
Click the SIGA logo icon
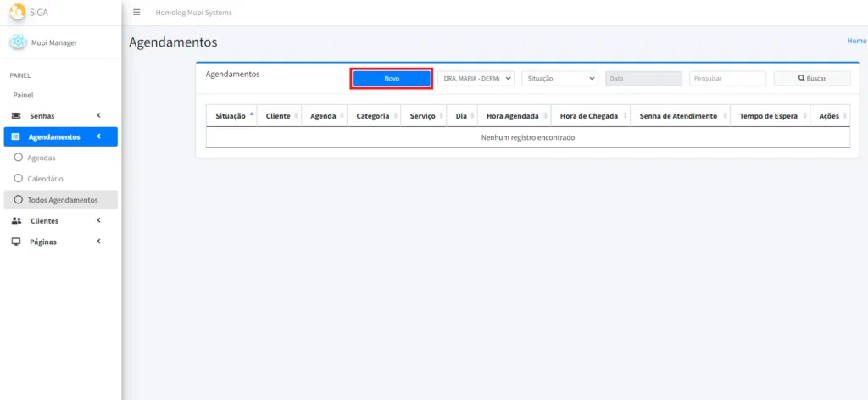point(16,13)
